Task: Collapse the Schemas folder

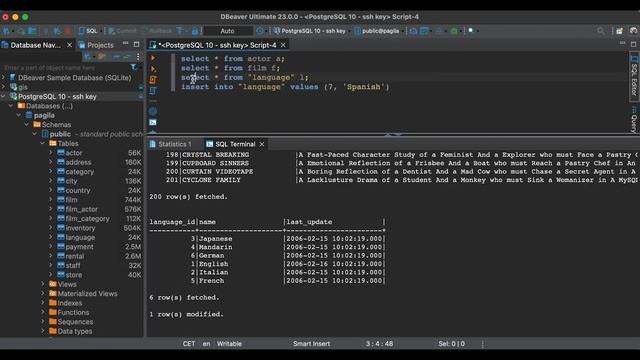Action: pyautogui.click(x=27, y=124)
